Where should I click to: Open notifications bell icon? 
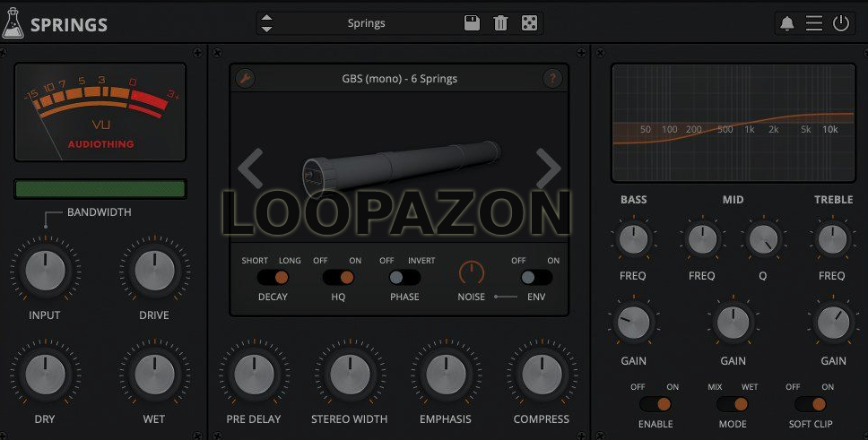[786, 23]
